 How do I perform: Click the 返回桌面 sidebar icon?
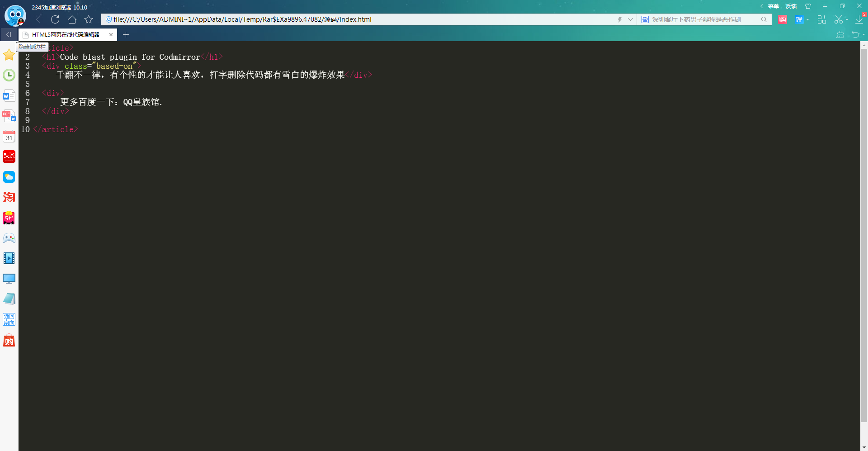pos(9,319)
